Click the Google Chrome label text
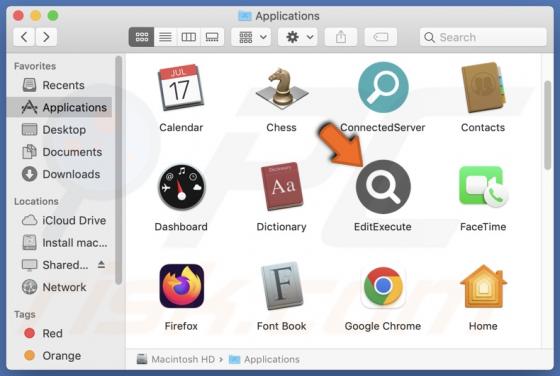Viewport: 560px width, 376px height. click(383, 326)
